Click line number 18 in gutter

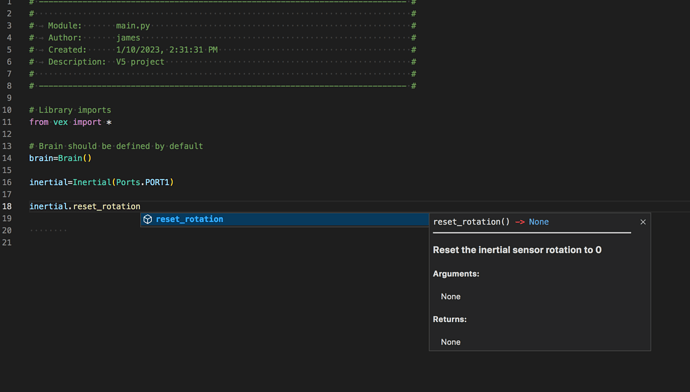pyautogui.click(x=7, y=206)
